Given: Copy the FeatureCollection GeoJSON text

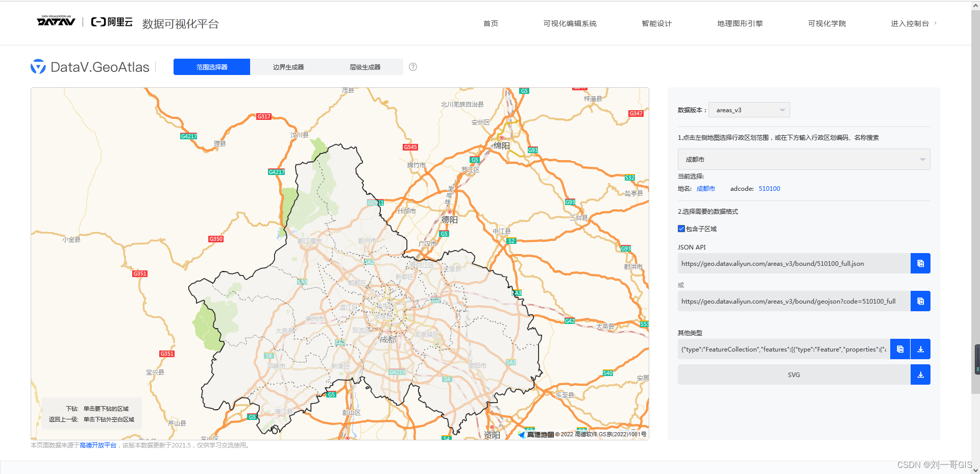Looking at the screenshot, I should click(x=900, y=349).
